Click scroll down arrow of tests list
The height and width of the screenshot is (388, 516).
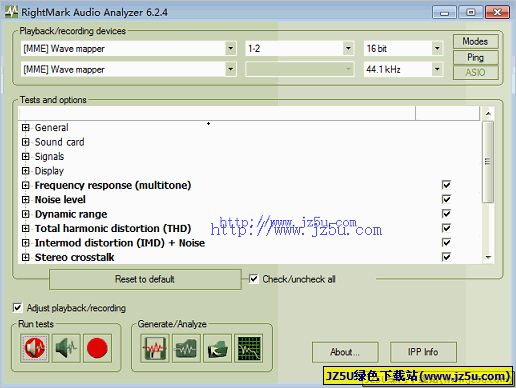pos(488,257)
